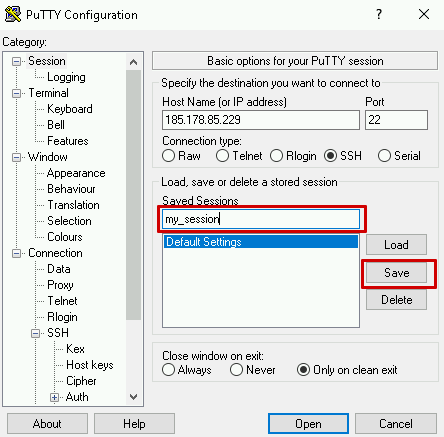The image size is (444, 437).
Task: Open the Proxy settings category
Action: (x=60, y=285)
